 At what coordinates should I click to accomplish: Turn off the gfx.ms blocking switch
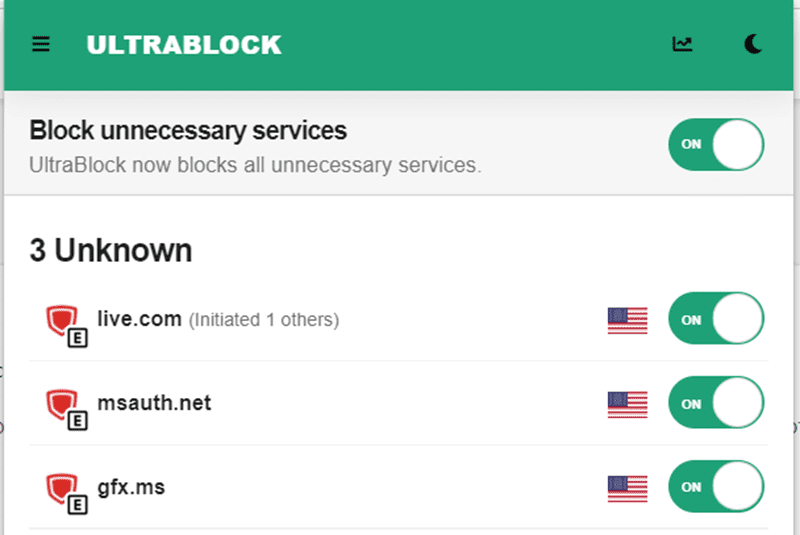pos(716,488)
